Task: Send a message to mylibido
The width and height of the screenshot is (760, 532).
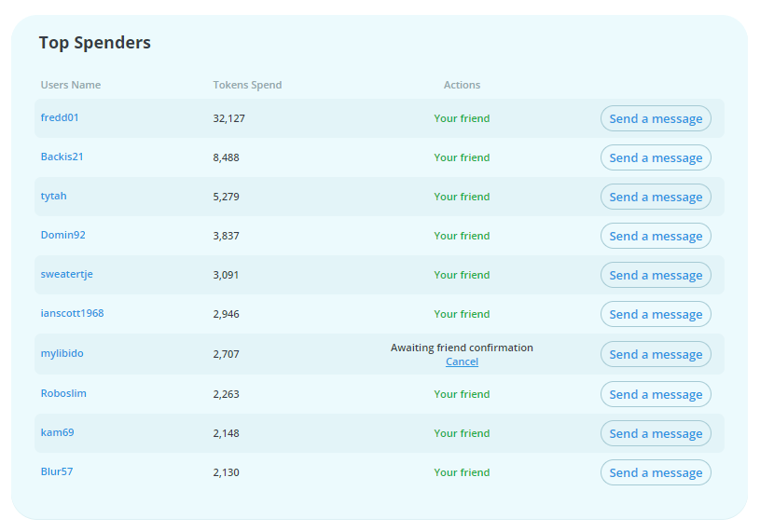Action: 656,354
